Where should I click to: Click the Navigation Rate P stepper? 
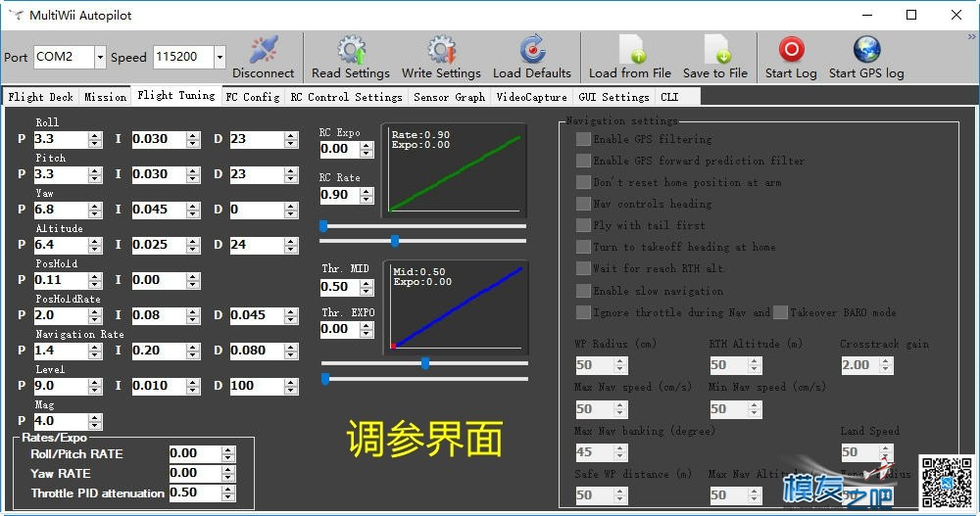point(95,351)
